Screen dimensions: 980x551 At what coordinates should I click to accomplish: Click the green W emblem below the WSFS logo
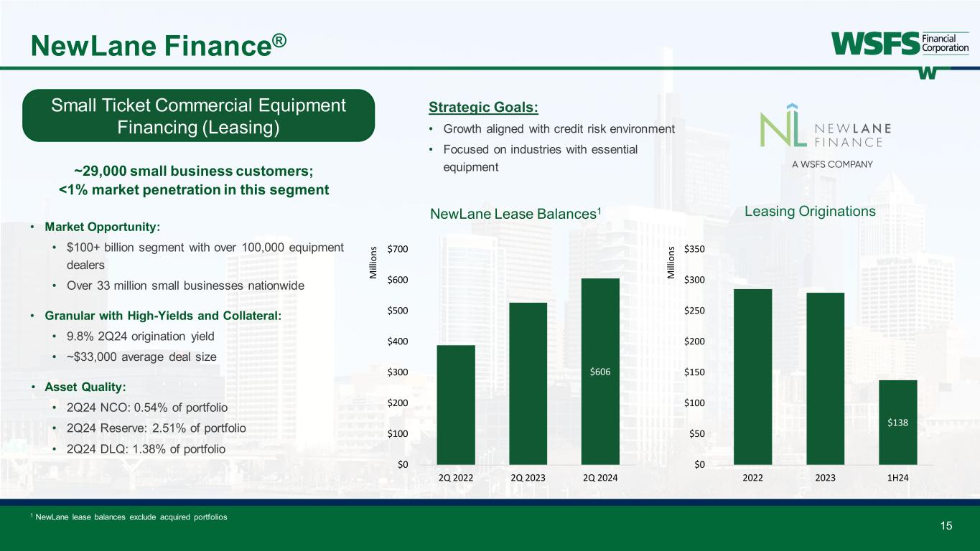click(927, 73)
